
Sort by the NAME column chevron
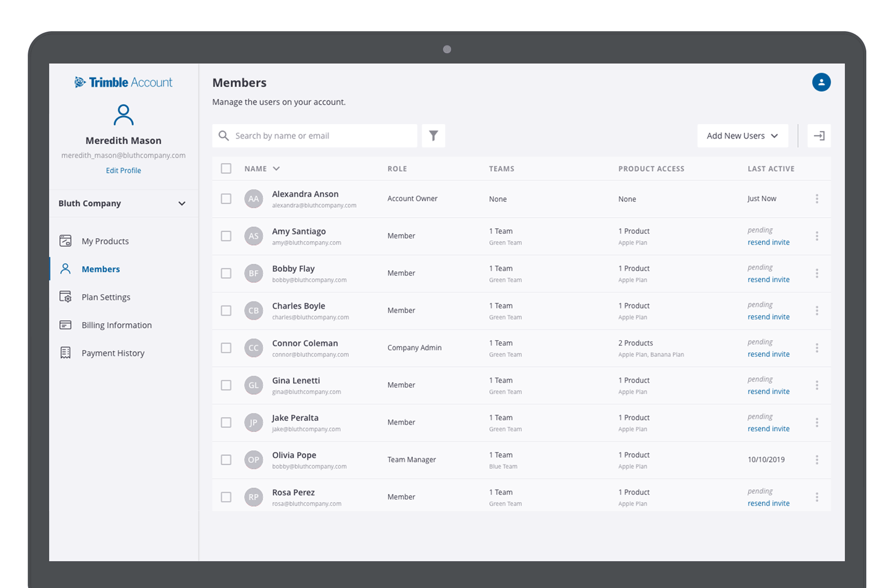click(x=276, y=169)
